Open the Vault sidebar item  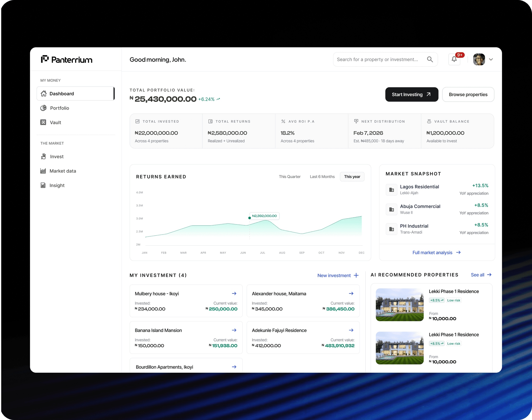pyautogui.click(x=55, y=122)
